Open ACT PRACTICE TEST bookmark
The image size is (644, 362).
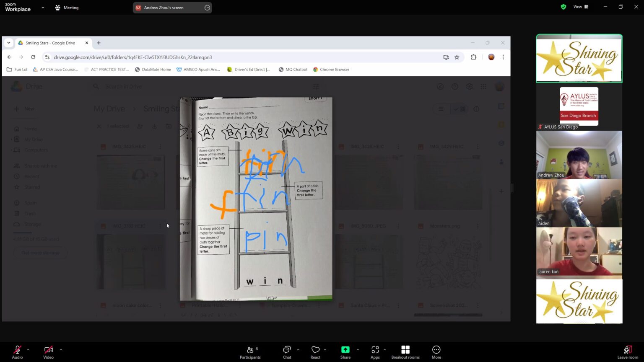coord(106,70)
